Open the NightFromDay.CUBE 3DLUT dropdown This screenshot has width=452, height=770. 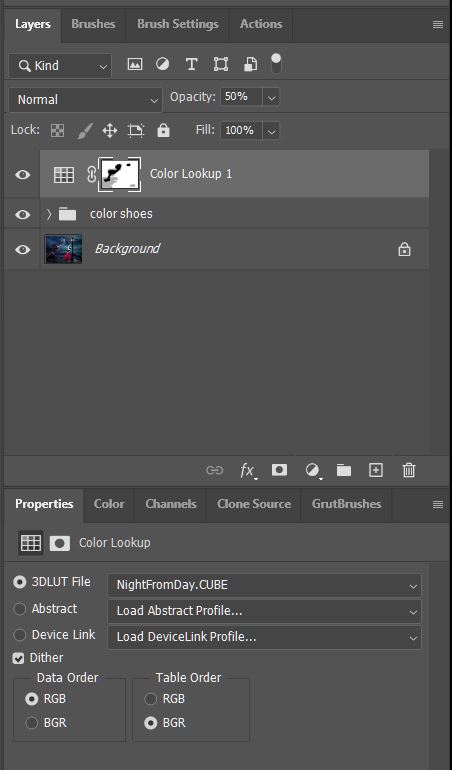click(264, 585)
